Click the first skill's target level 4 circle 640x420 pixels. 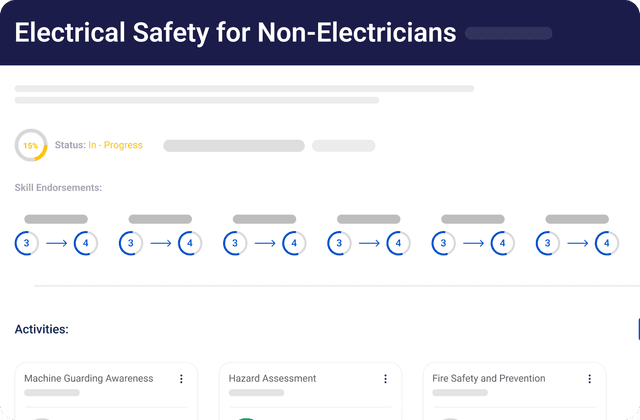pos(85,242)
